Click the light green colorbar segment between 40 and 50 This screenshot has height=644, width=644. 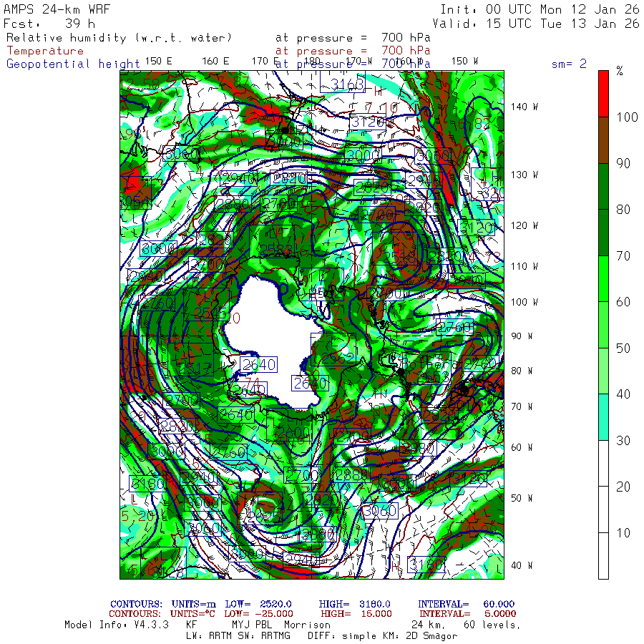coord(603,371)
